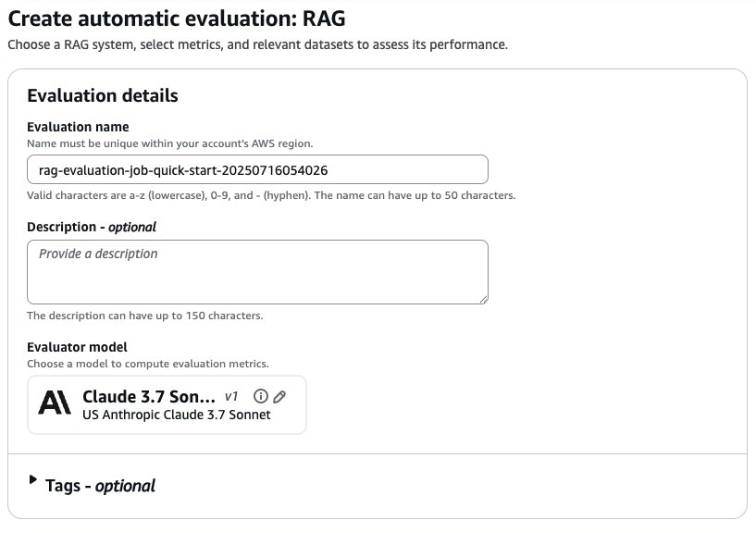This screenshot has width=756, height=533.
Task: Expand the Tags section disclosure triangle
Action: [33, 480]
